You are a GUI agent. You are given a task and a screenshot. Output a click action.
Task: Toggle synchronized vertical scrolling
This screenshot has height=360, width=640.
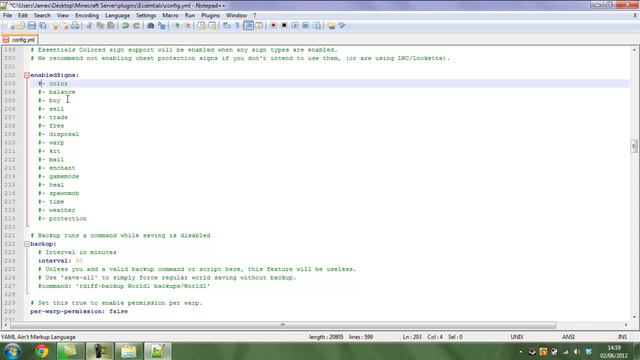coord(202,26)
